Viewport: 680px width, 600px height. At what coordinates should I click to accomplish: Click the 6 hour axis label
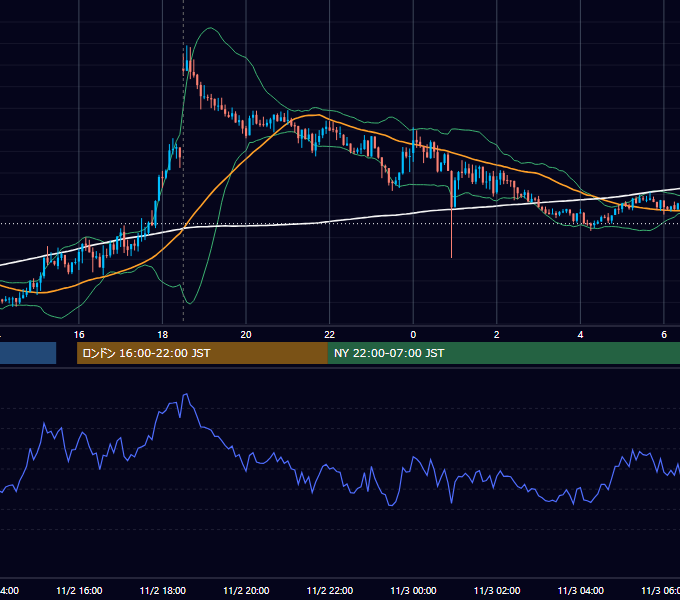(664, 335)
